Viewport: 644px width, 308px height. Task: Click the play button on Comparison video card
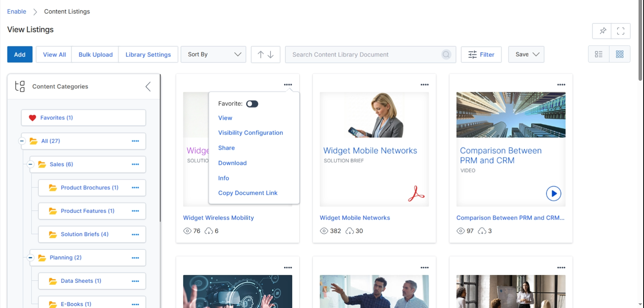553,193
